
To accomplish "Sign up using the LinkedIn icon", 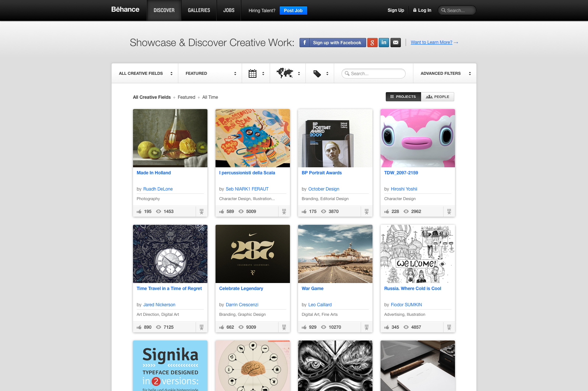I will click(384, 42).
